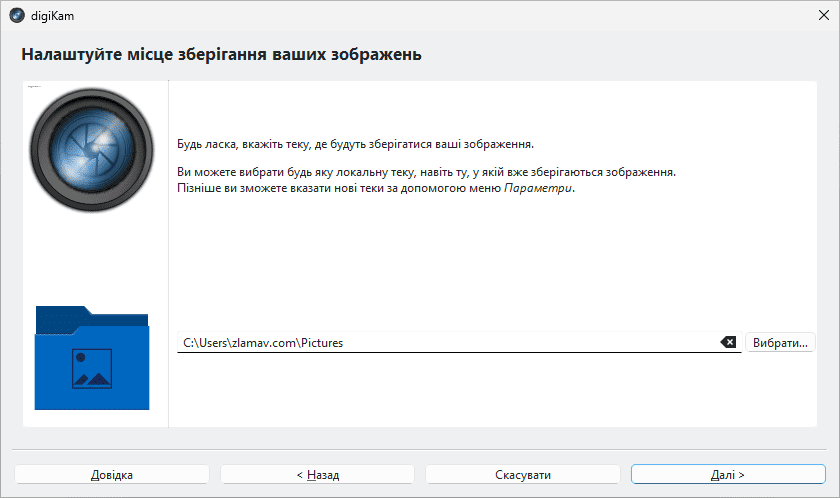This screenshot has width=840, height=498.
Task: Click the tiny watermark text above the lens
Action: [33, 87]
